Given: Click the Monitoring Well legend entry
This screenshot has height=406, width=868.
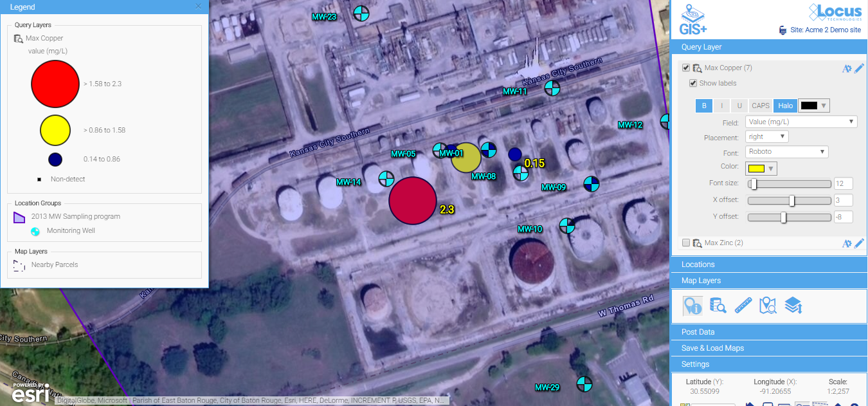Looking at the screenshot, I should [x=71, y=231].
